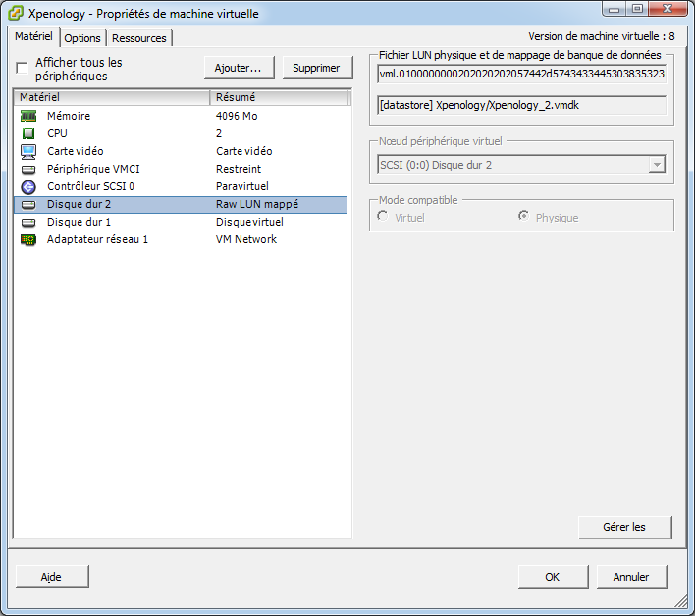
Task: Select the Disque dur 1 row label
Action: tap(79, 223)
